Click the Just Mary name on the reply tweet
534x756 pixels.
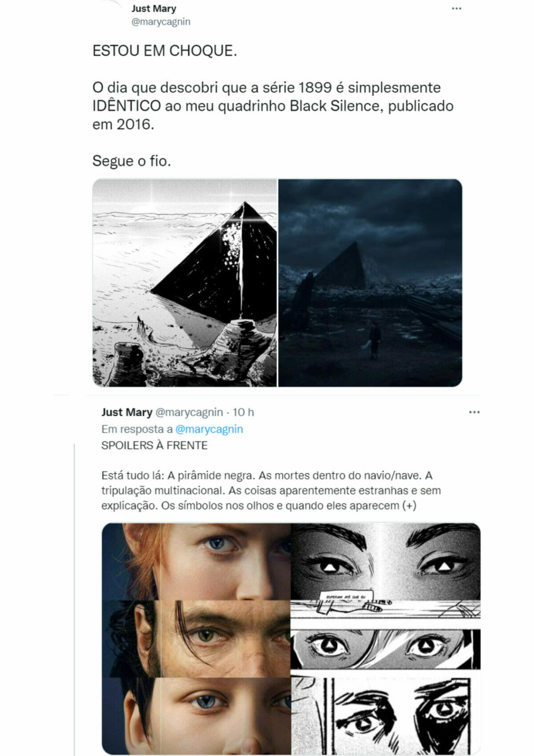coord(127,412)
